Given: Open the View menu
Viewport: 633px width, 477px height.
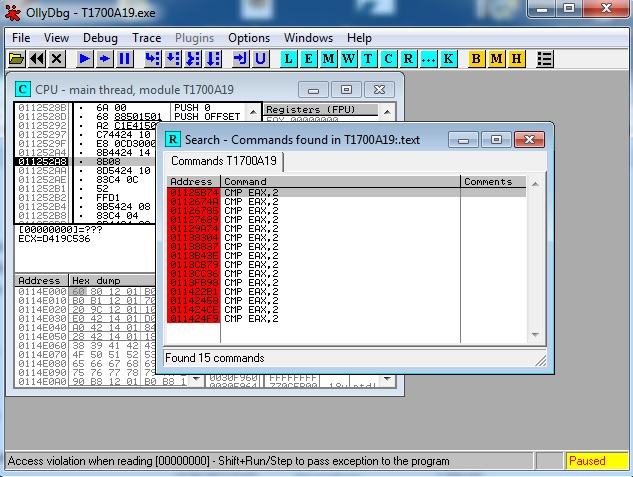Looking at the screenshot, I should pyautogui.click(x=56, y=38).
